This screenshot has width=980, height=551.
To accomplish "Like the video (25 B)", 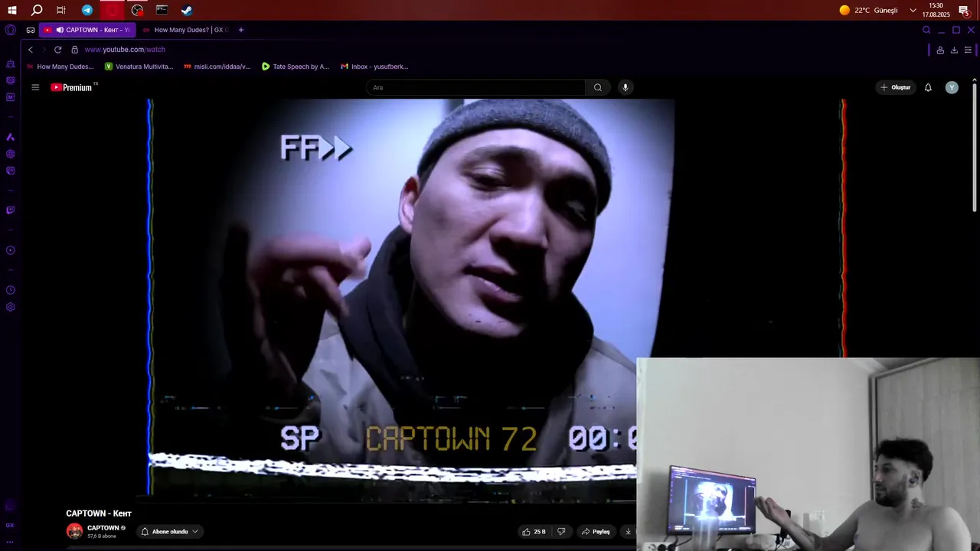I will coord(534,531).
